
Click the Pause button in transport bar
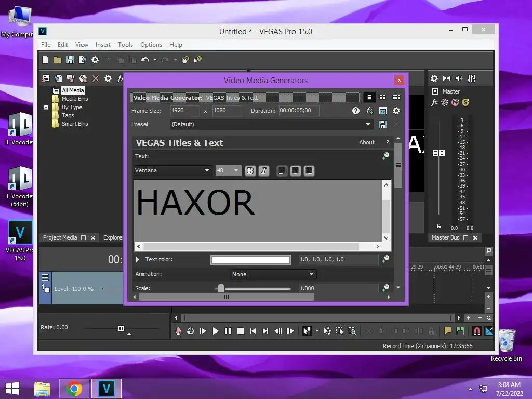click(228, 331)
